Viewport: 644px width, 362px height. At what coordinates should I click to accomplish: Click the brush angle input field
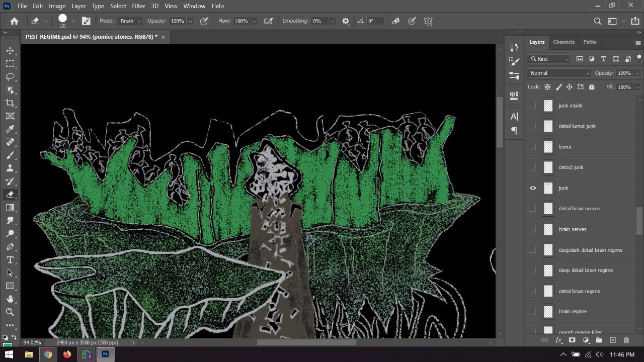click(x=374, y=21)
